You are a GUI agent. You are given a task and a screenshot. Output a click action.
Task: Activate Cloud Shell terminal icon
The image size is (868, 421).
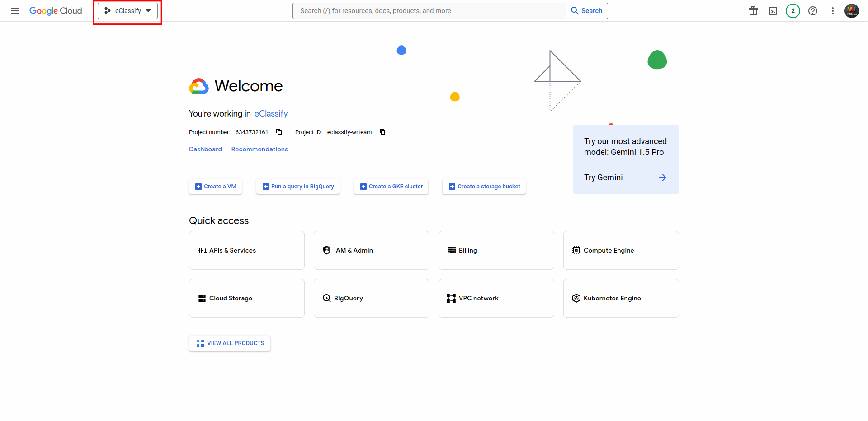coord(773,11)
